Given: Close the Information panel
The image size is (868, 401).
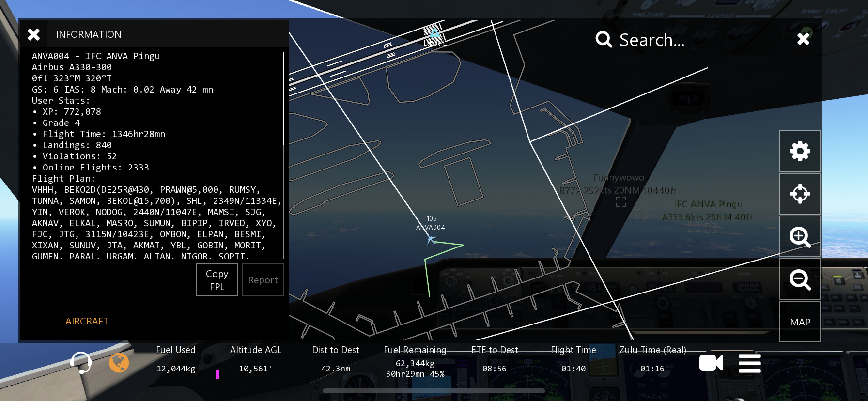Looking at the screenshot, I should (34, 34).
